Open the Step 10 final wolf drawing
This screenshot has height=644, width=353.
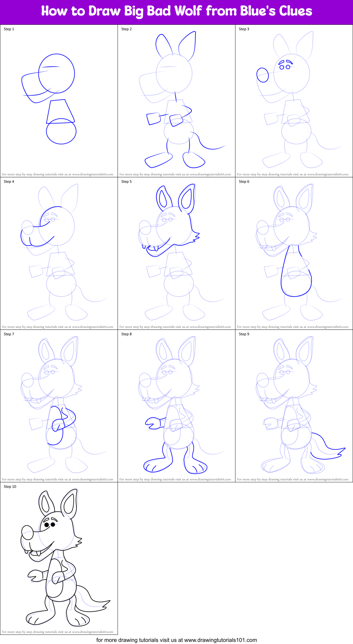click(x=59, y=558)
